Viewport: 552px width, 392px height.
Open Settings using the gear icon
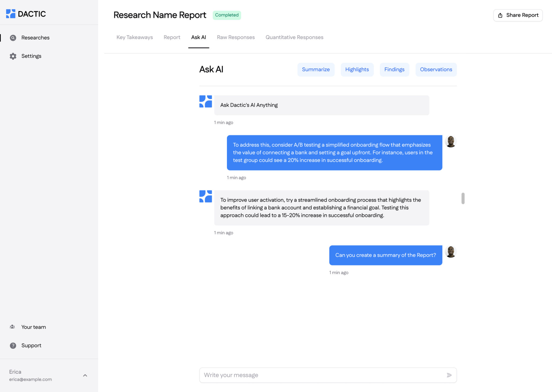[x=13, y=56]
